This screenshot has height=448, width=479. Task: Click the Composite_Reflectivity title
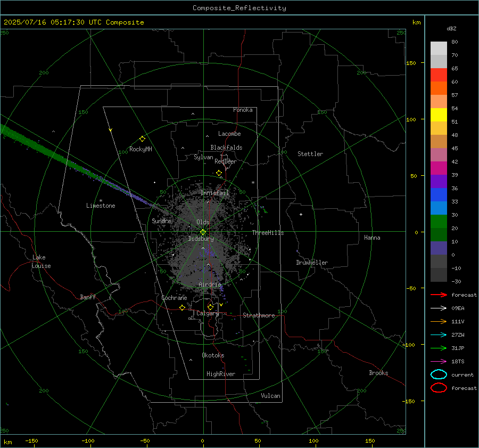coord(239,8)
